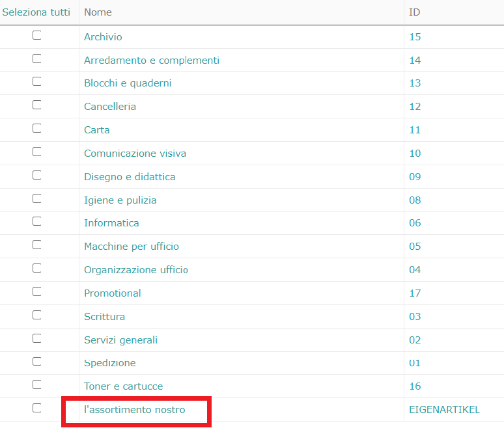Image resolution: width=504 pixels, height=430 pixels.
Task: Check the Scrittura row checkbox
Action: pyautogui.click(x=36, y=315)
